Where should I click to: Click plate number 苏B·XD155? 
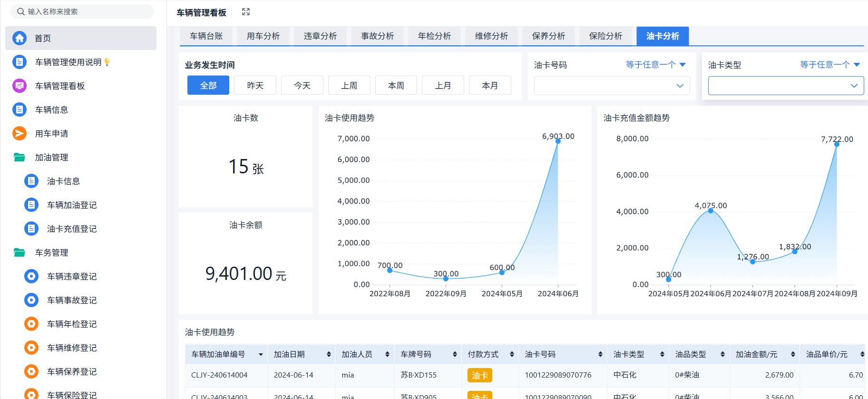pos(419,375)
